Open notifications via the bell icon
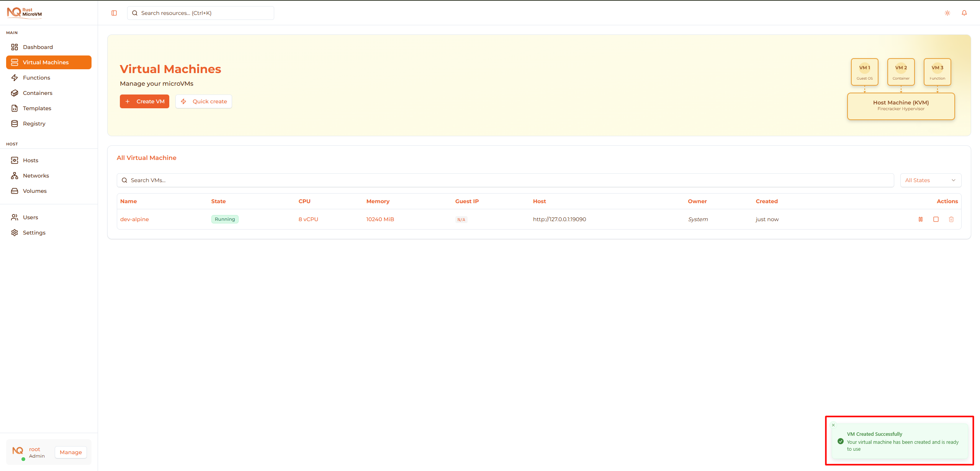Viewport: 980px width, 471px height. (964, 13)
